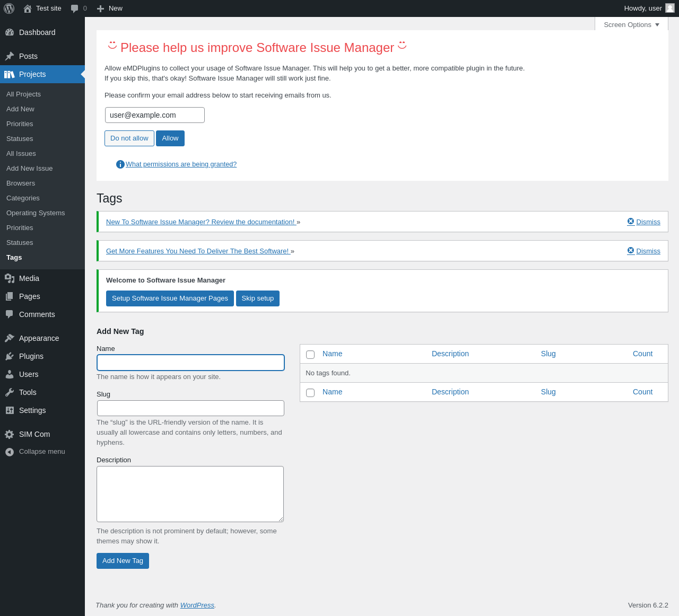Image resolution: width=679 pixels, height=616 pixels.
Task: Click the plus New icon in admin bar
Action: 100,8
